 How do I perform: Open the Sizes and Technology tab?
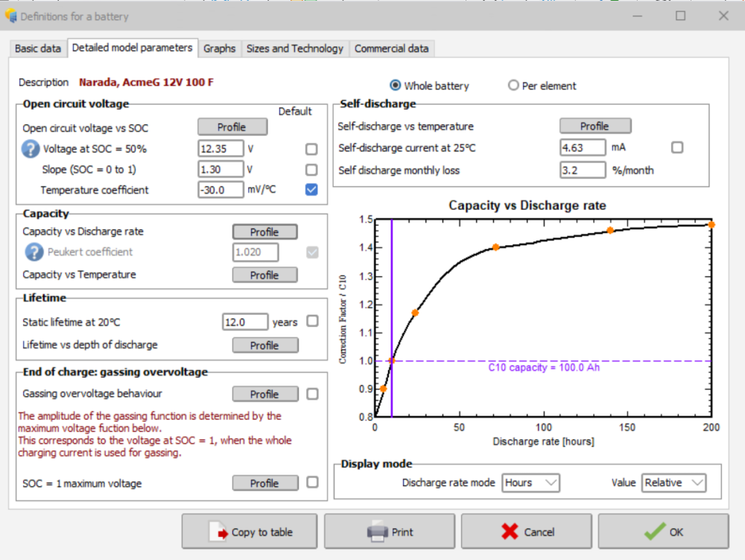(294, 48)
